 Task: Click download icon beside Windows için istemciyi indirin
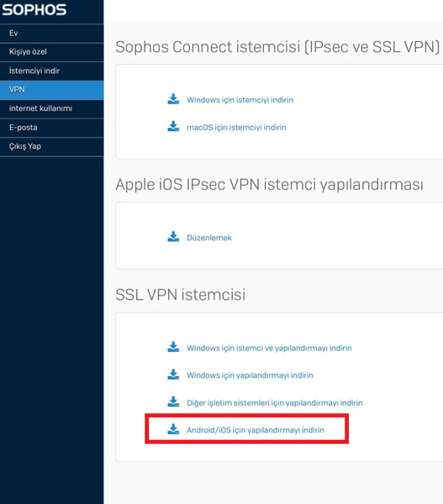click(173, 99)
